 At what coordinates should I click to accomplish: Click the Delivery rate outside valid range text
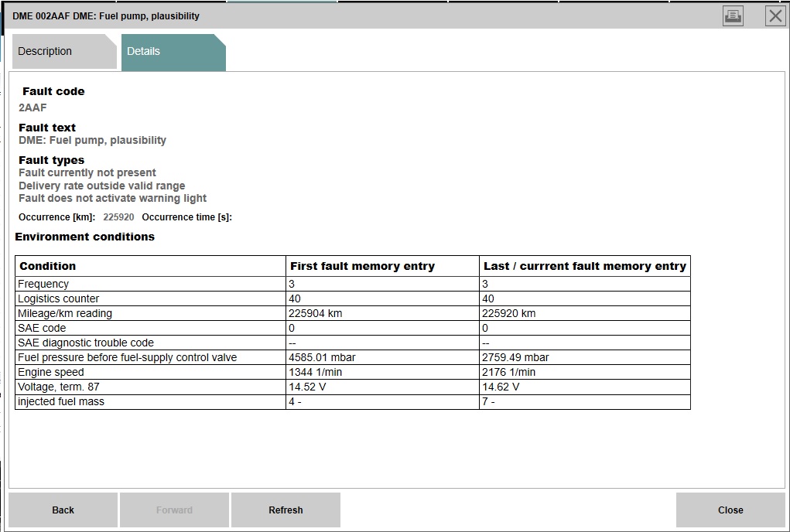[102, 186]
